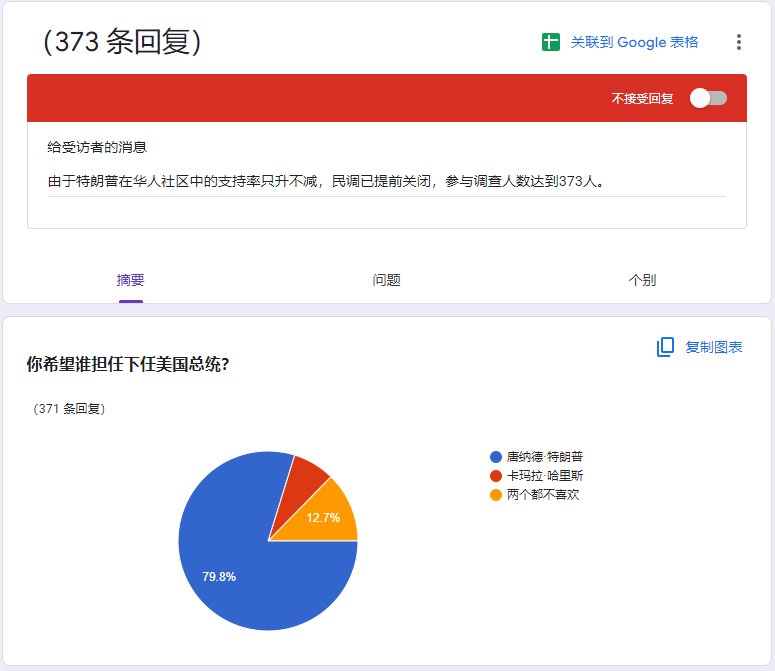Select the 个别 tab
Screen dimensions: 775x671
(642, 280)
